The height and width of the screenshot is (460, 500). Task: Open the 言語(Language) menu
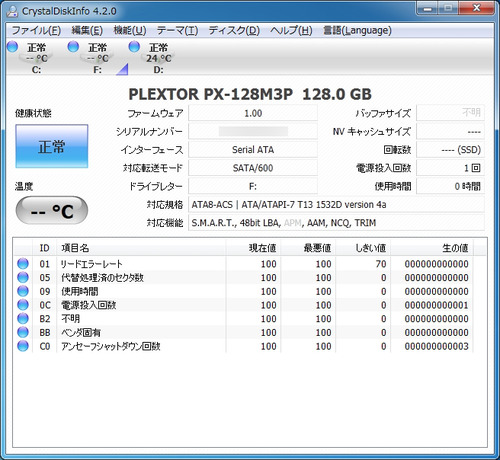pos(357,31)
